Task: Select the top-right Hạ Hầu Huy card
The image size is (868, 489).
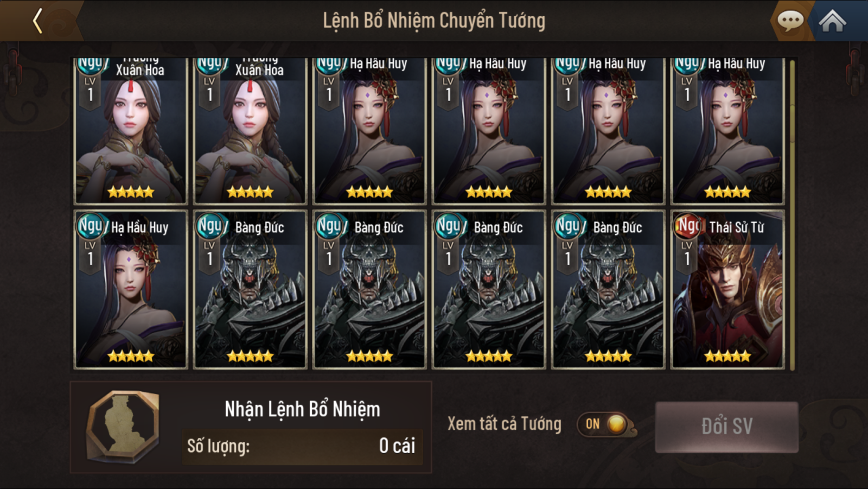Action: coord(727,131)
